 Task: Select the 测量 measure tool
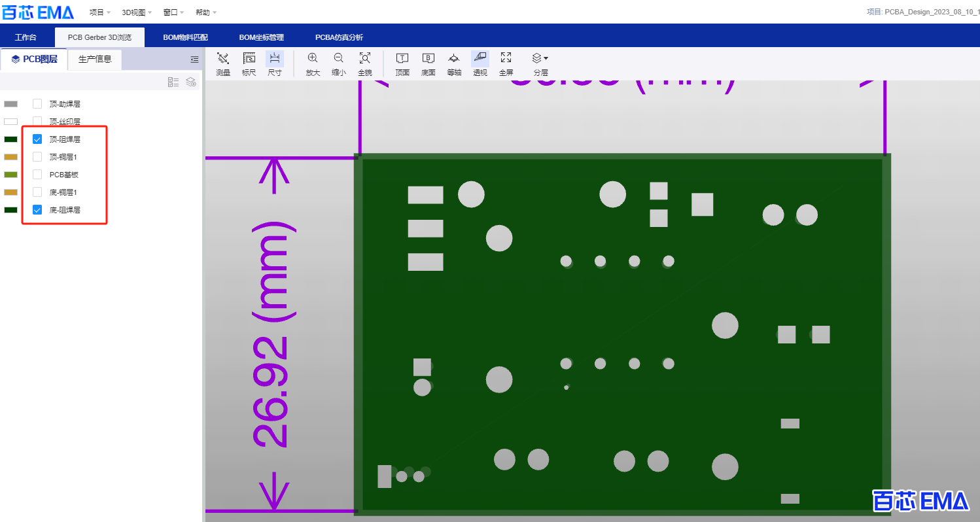(x=223, y=63)
